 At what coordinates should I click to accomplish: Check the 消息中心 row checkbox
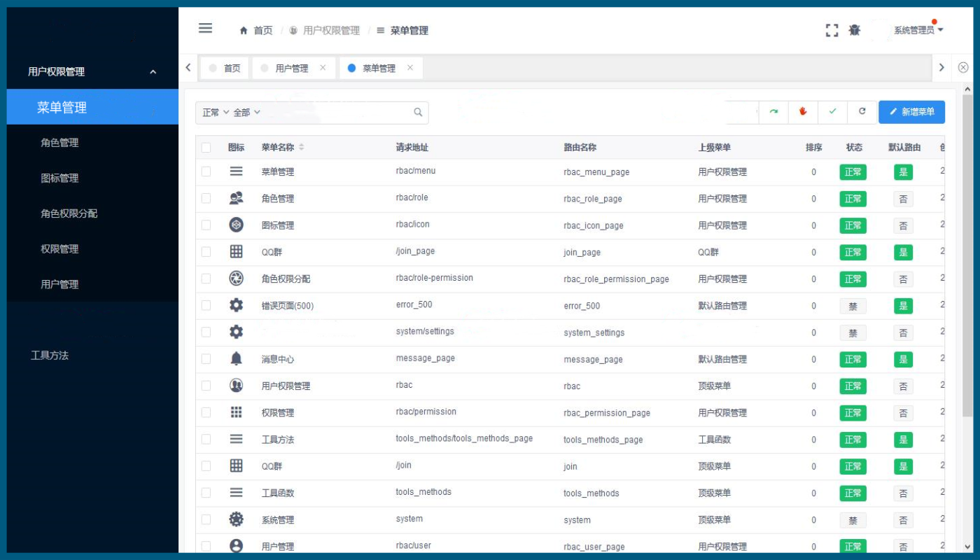pyautogui.click(x=206, y=358)
